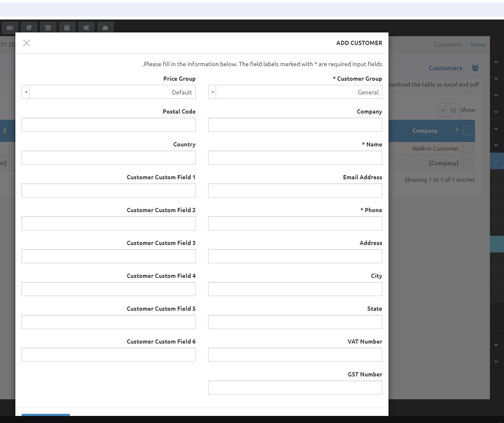Click the CSS3 styles icon in toolbar
Screen dimensions: 504x423
(x=29, y=28)
